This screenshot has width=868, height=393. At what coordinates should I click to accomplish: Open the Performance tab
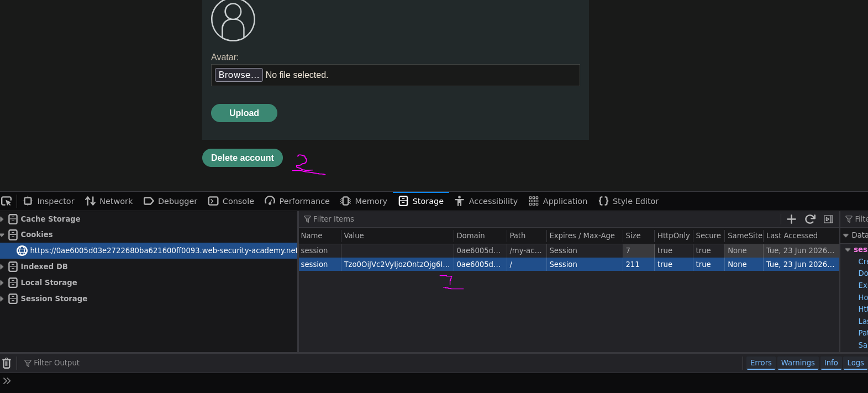pos(297,201)
